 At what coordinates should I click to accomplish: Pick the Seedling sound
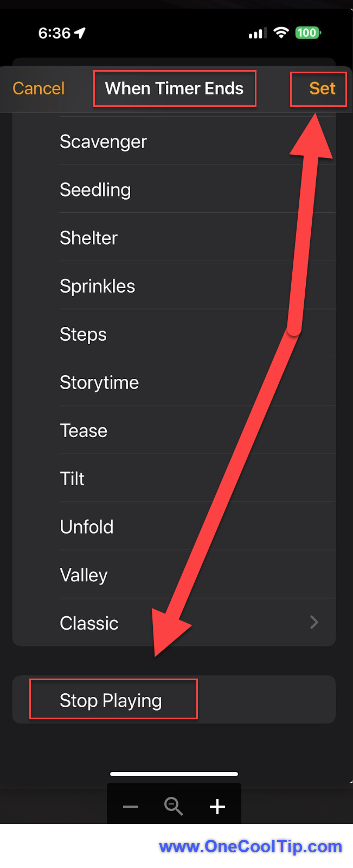tap(95, 190)
